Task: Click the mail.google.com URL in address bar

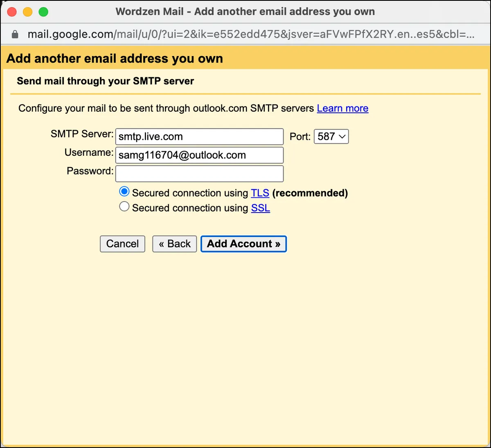Action: coord(251,34)
